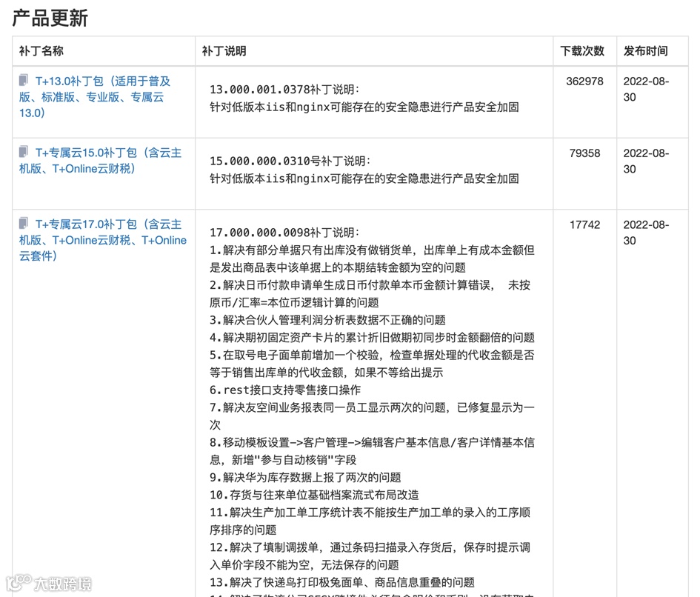Click the download count 362978
The height and width of the screenshot is (597, 700).
click(x=584, y=81)
